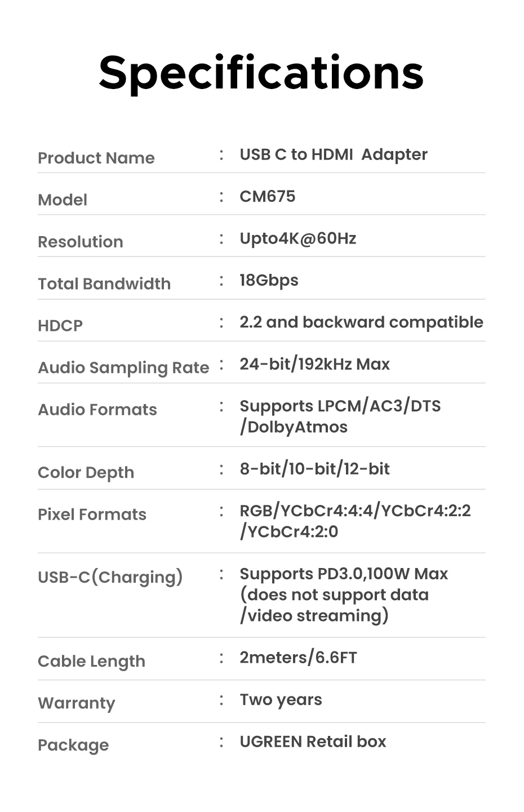Select the UGREEN Retail box text

[x=313, y=742]
